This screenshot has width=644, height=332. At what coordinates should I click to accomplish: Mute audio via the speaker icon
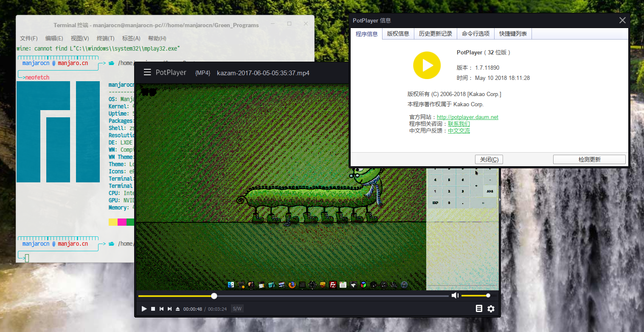pyautogui.click(x=455, y=295)
